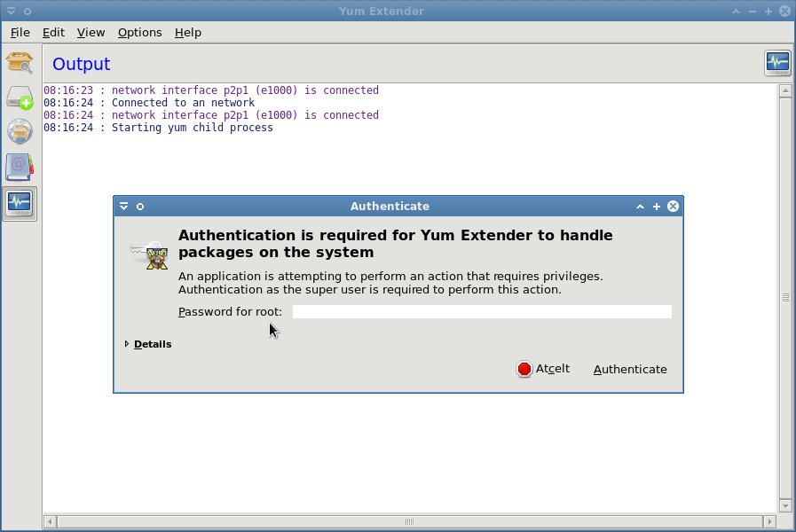
Task: Click vertical scrollbar up arrow
Action: 785,91
